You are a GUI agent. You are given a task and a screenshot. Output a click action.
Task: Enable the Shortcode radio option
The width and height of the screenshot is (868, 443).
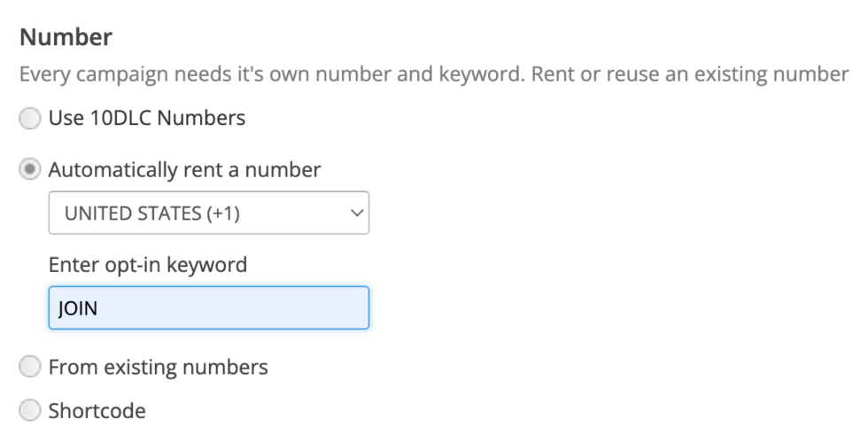pyautogui.click(x=30, y=411)
